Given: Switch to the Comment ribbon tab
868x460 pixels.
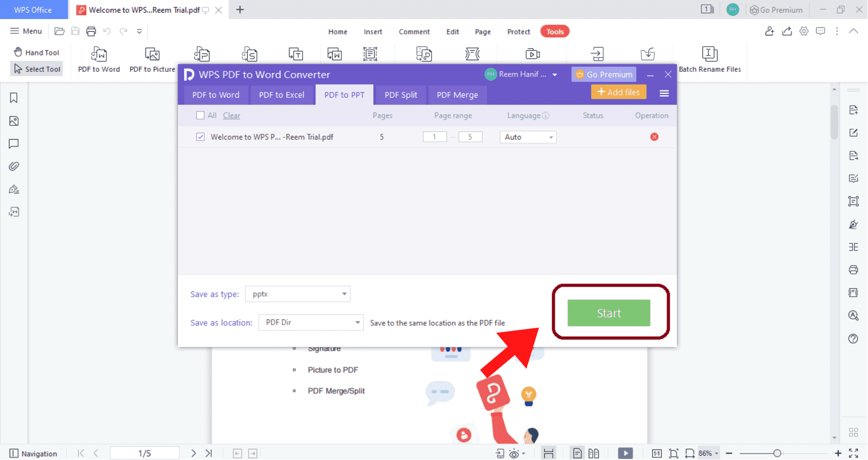Looking at the screenshot, I should pyautogui.click(x=414, y=32).
